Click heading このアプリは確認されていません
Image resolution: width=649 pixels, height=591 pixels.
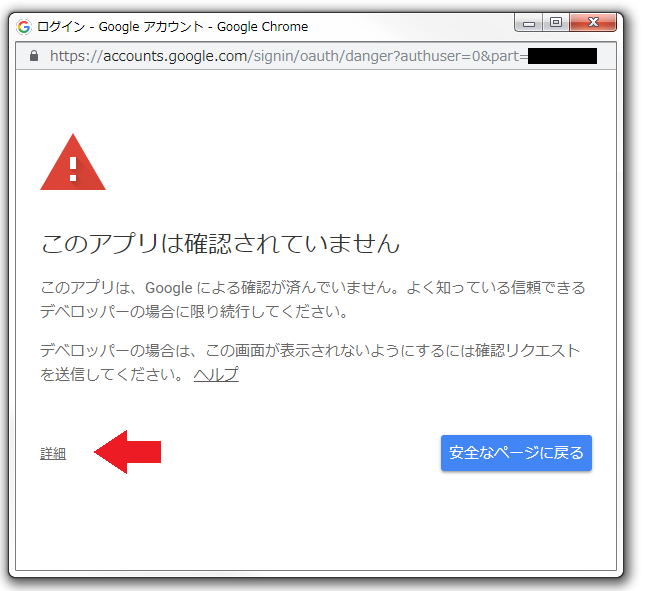[221, 243]
